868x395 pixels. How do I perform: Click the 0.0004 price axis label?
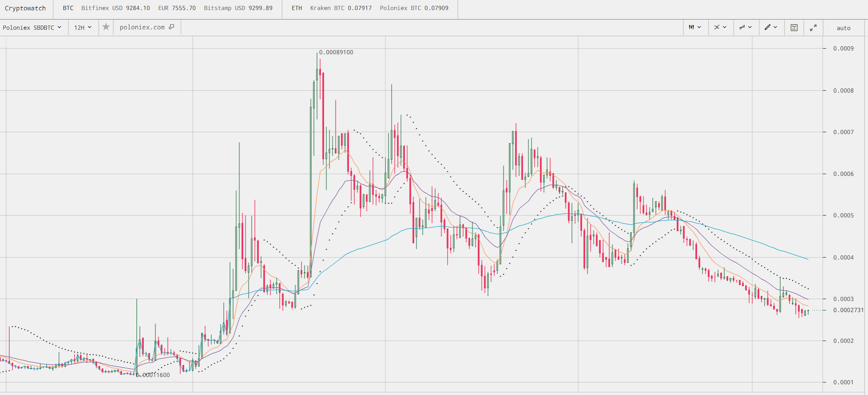843,258
